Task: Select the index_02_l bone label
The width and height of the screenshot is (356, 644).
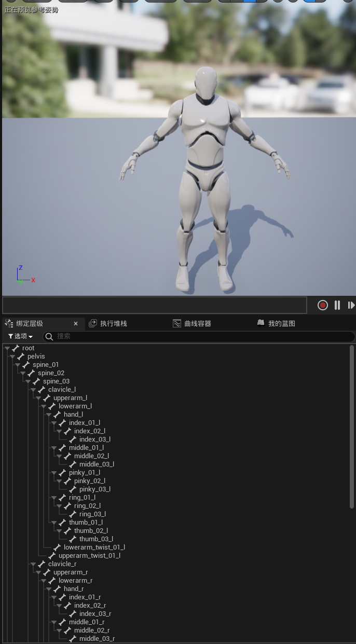Action: click(90, 431)
